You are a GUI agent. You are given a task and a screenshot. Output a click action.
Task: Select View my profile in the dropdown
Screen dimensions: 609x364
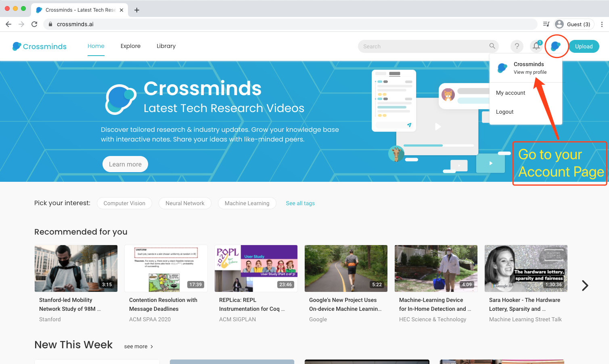click(x=530, y=72)
